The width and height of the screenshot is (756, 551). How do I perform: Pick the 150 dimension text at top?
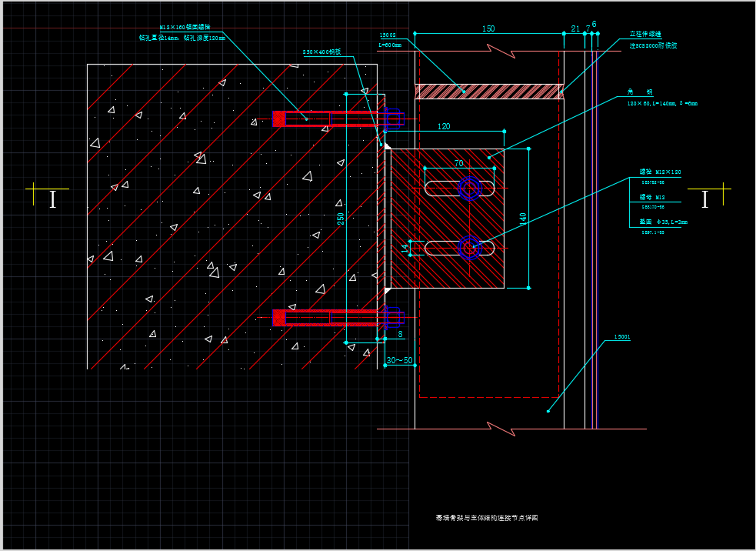click(488, 29)
